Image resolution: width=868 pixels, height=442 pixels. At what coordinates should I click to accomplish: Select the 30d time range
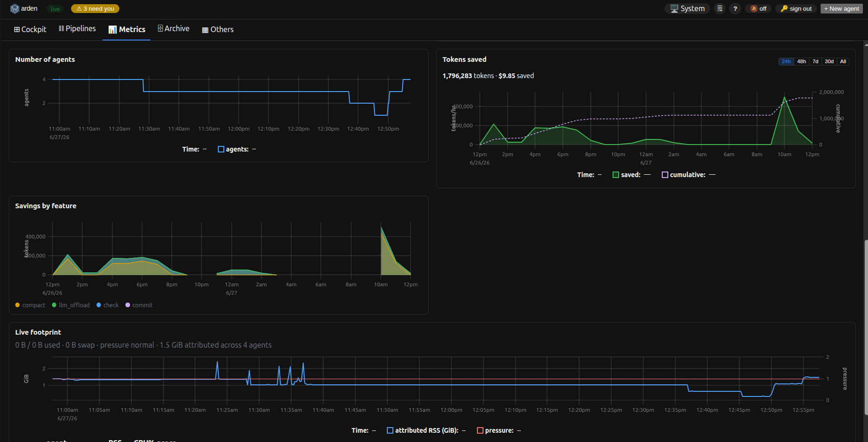coord(829,61)
